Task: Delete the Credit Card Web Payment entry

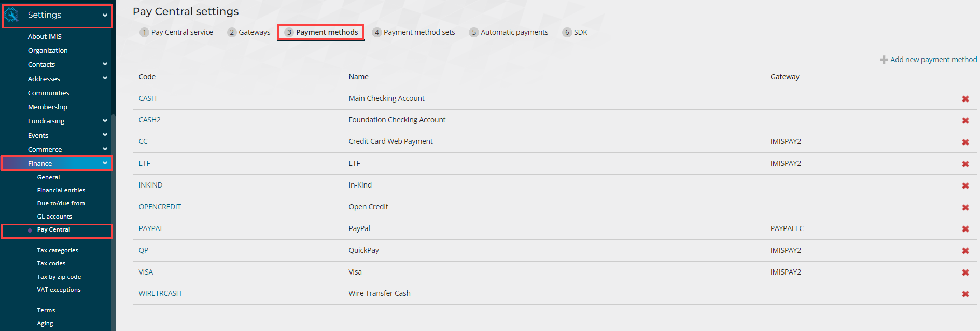Action: click(x=965, y=142)
